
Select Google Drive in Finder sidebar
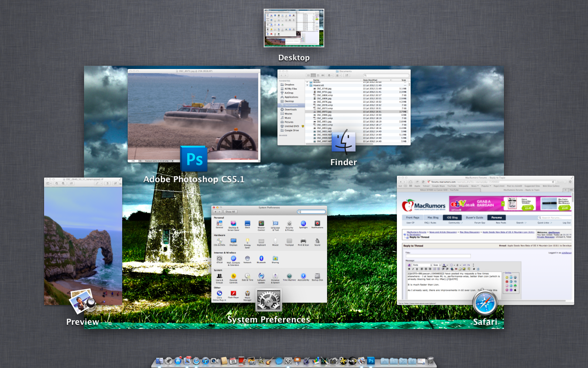point(290,130)
